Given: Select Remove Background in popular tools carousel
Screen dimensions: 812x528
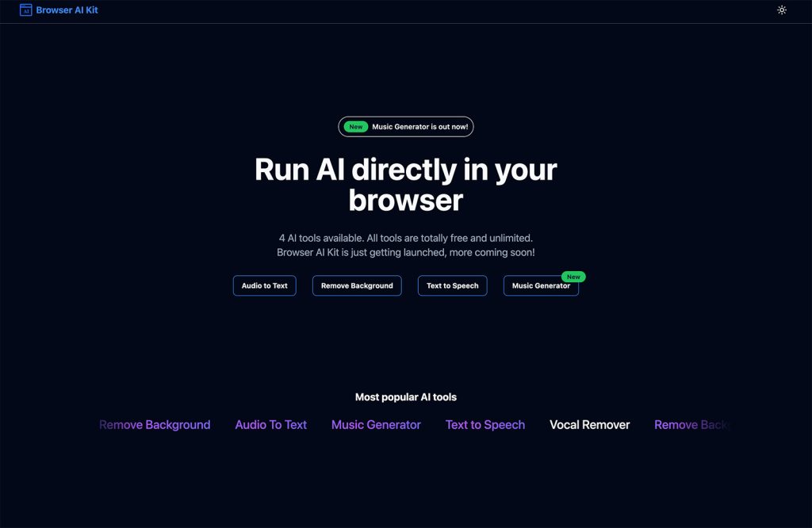Looking at the screenshot, I should coord(155,425).
